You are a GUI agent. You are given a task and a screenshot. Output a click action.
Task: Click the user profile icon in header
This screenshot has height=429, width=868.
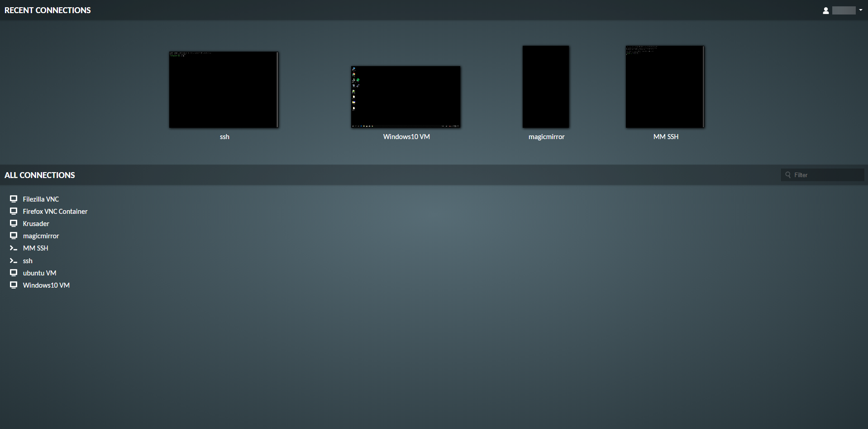pos(825,10)
